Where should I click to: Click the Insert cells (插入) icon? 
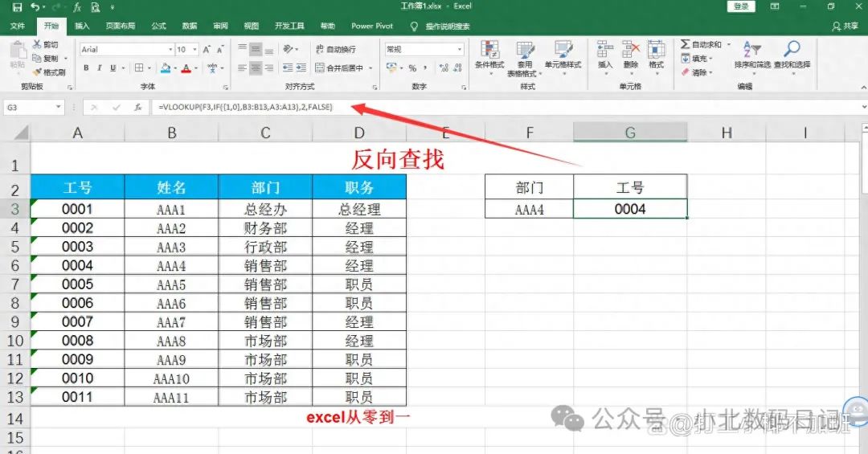(x=604, y=50)
